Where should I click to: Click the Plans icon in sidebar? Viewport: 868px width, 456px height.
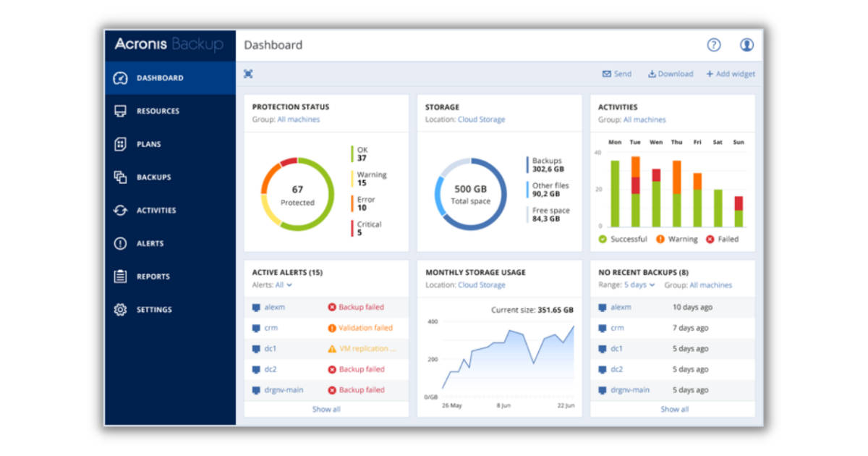(121, 144)
